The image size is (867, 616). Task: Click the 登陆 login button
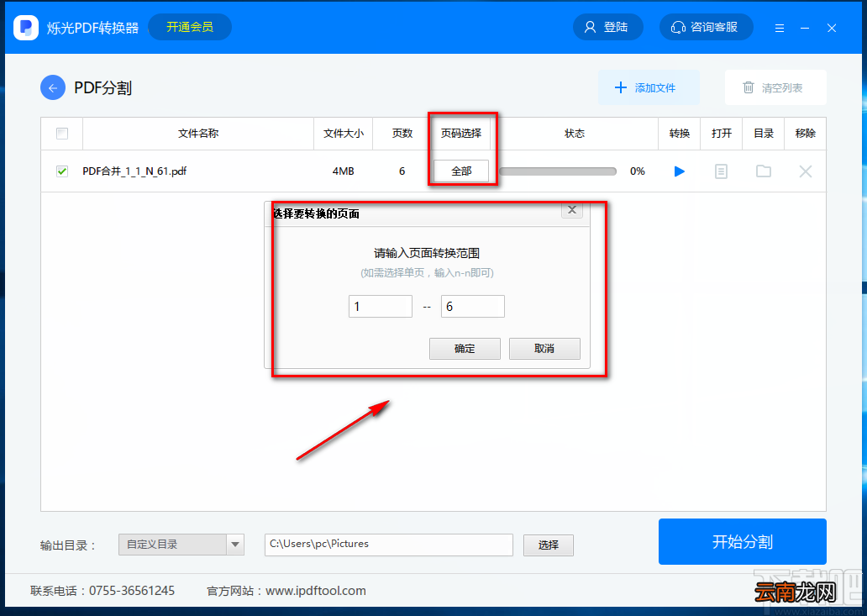pos(607,27)
